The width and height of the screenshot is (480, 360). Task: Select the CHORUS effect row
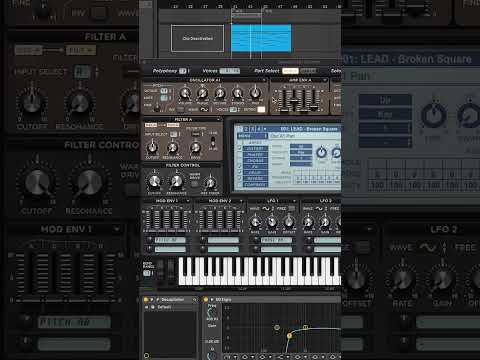pos(255,161)
